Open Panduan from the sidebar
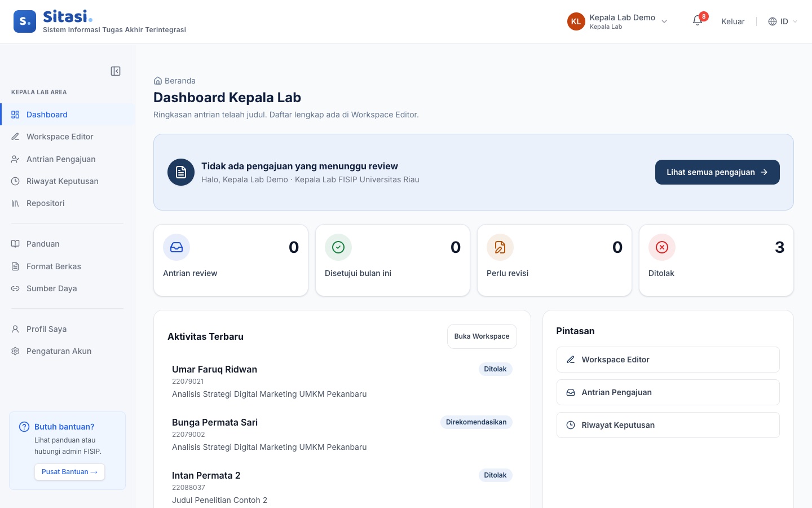This screenshot has height=508, width=812. point(67,244)
